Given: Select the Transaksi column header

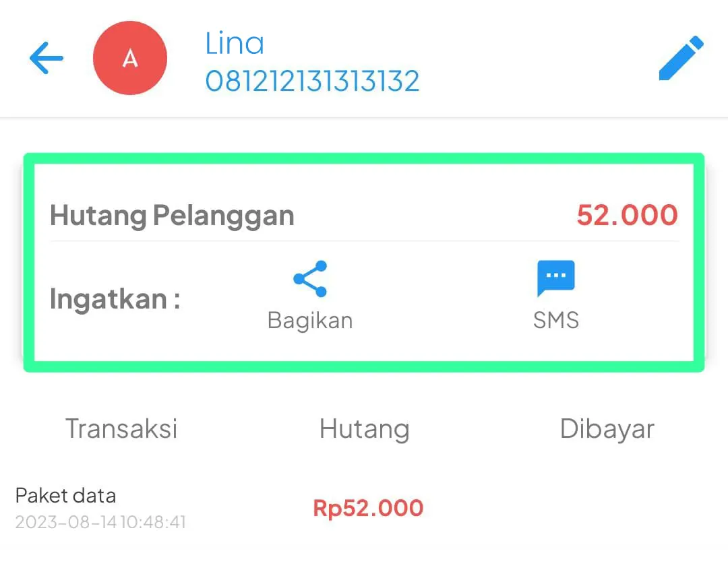Looking at the screenshot, I should (x=121, y=428).
